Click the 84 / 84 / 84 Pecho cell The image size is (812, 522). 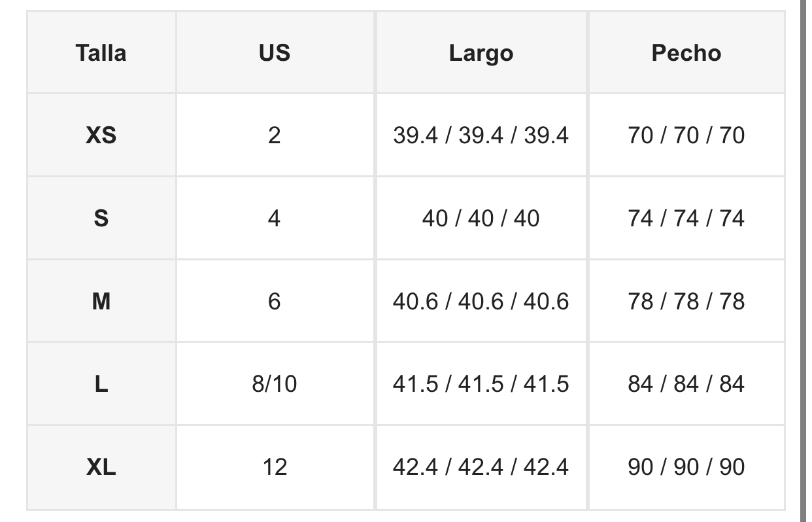click(x=686, y=383)
